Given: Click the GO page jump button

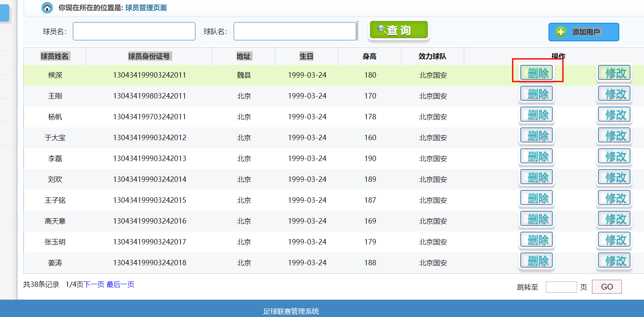Looking at the screenshot, I should pos(607,287).
